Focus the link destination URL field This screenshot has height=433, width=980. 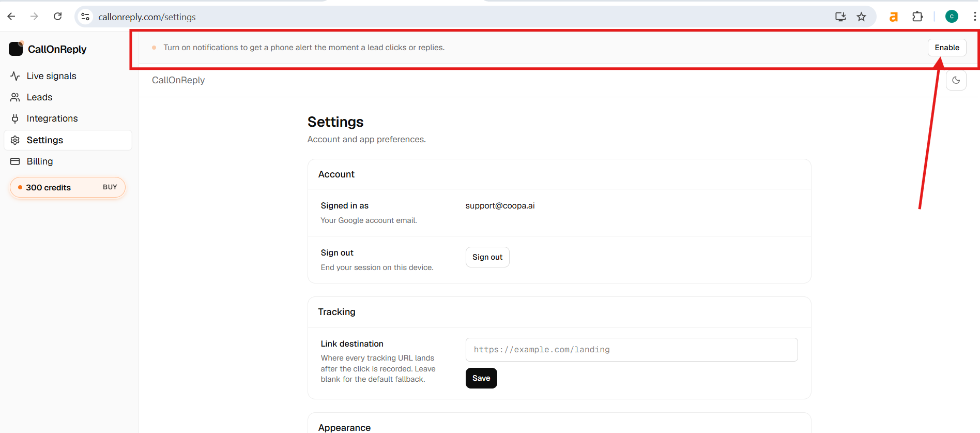(x=632, y=350)
